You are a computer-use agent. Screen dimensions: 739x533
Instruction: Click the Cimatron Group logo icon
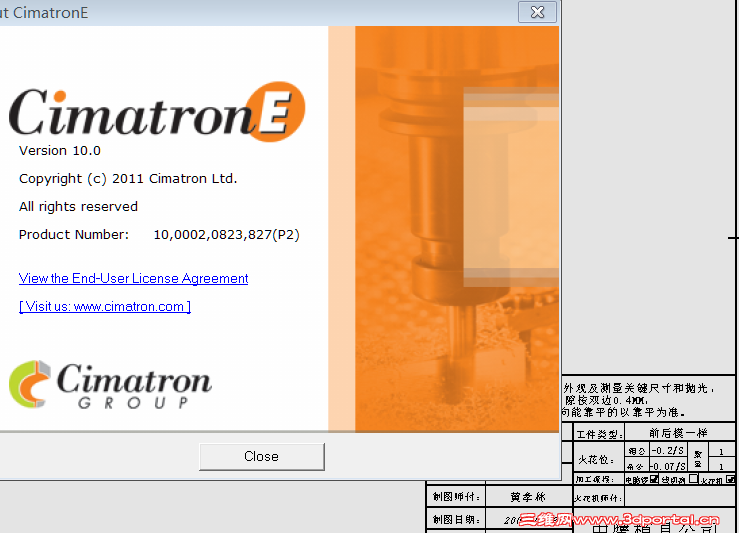coord(30,384)
